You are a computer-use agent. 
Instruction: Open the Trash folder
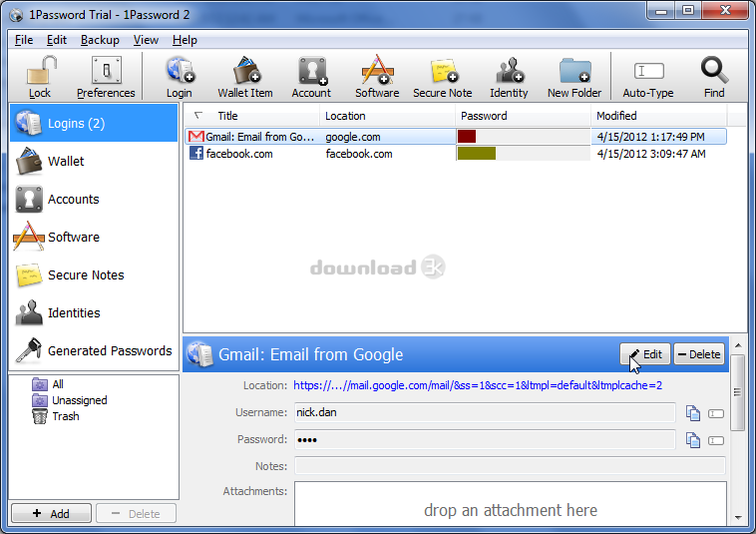pyautogui.click(x=56, y=416)
